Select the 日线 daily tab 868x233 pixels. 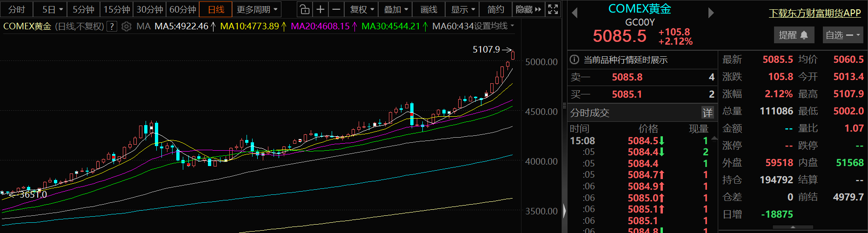point(216,9)
